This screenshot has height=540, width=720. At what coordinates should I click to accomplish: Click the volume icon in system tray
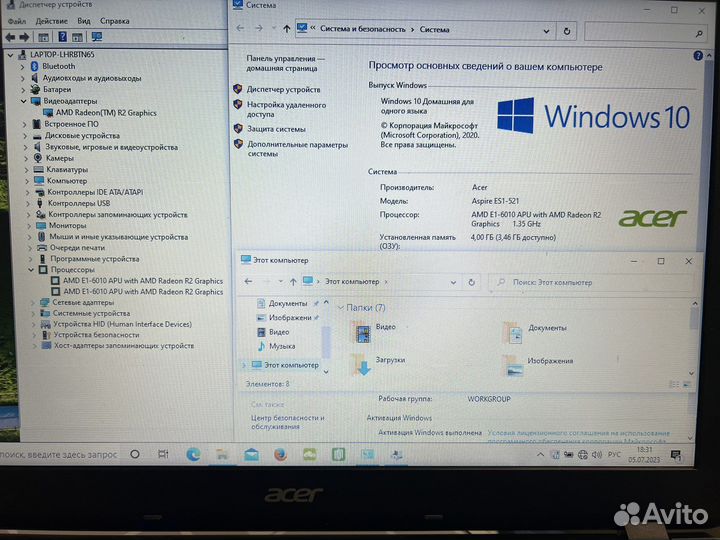tap(596, 455)
